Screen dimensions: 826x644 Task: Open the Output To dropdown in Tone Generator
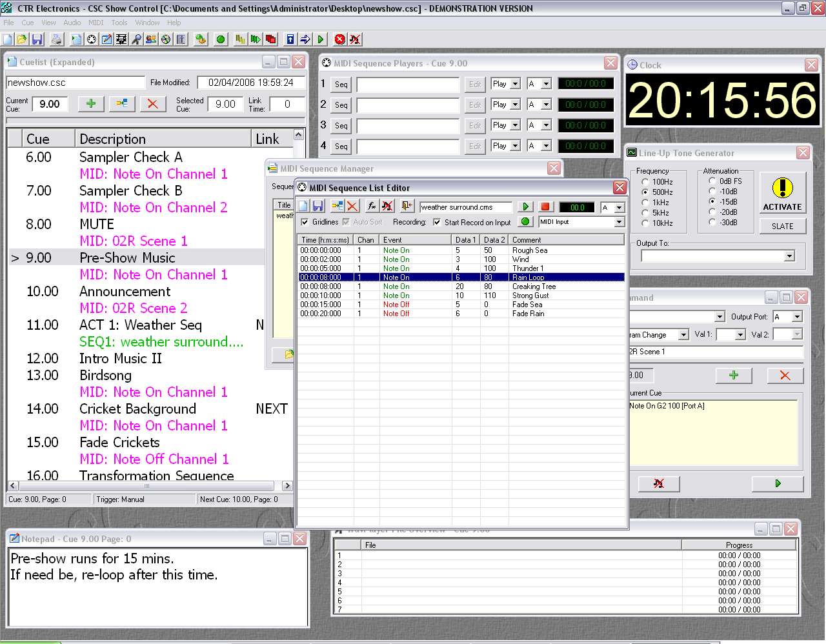coord(789,256)
